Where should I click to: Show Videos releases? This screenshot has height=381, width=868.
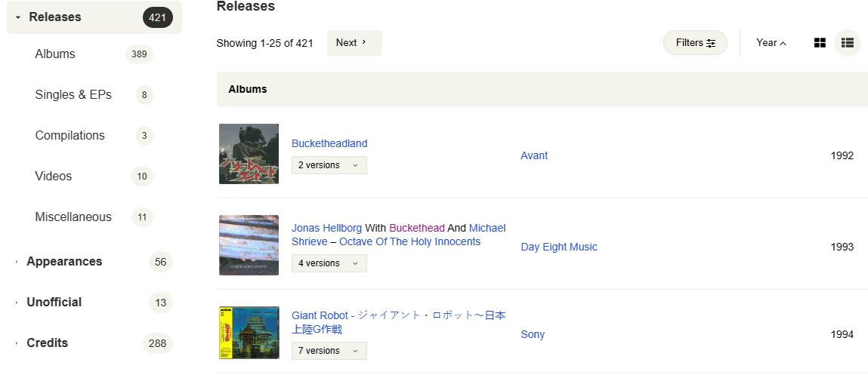[x=53, y=177]
